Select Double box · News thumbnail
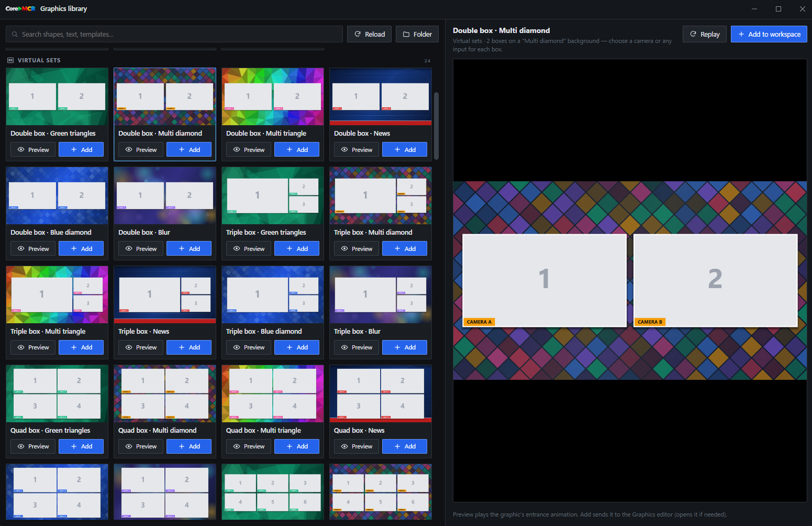The height and width of the screenshot is (526, 812). click(x=381, y=96)
